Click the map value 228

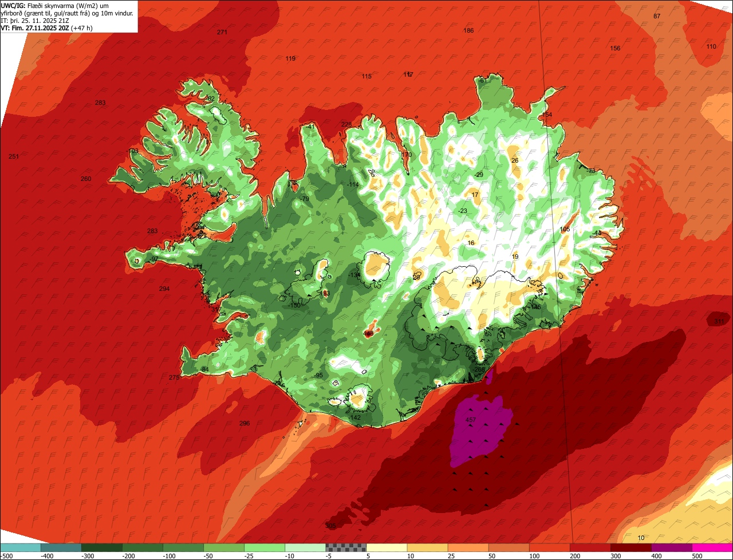click(x=346, y=124)
